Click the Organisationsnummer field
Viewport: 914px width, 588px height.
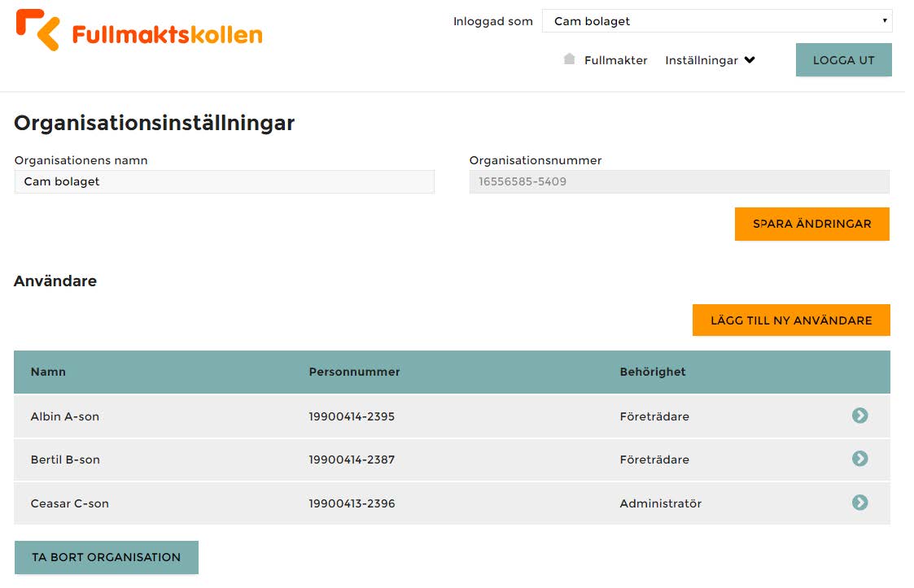(x=678, y=181)
